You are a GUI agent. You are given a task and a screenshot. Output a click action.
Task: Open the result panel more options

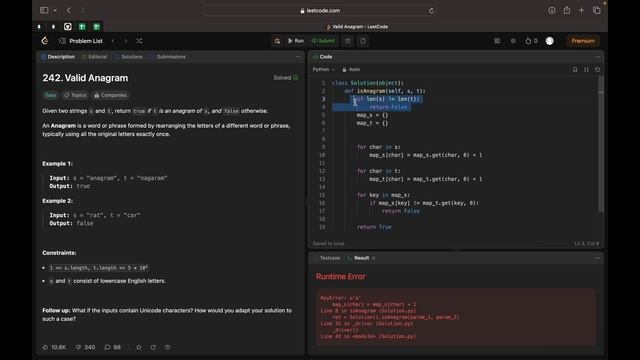tap(598, 258)
